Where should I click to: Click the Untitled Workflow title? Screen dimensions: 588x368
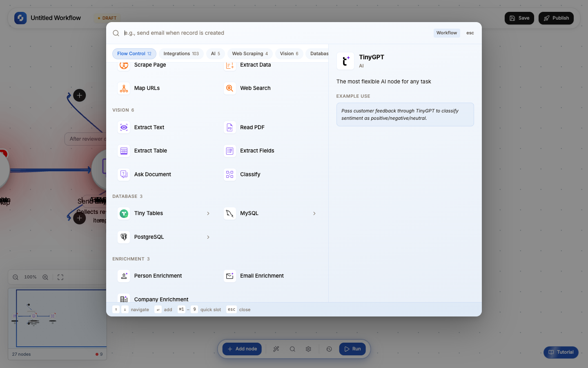click(x=56, y=18)
